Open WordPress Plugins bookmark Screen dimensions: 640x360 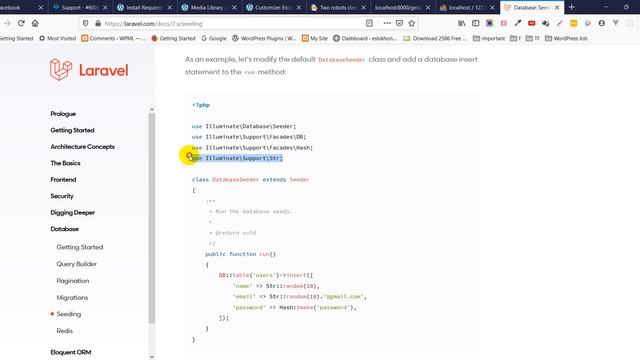264,38
